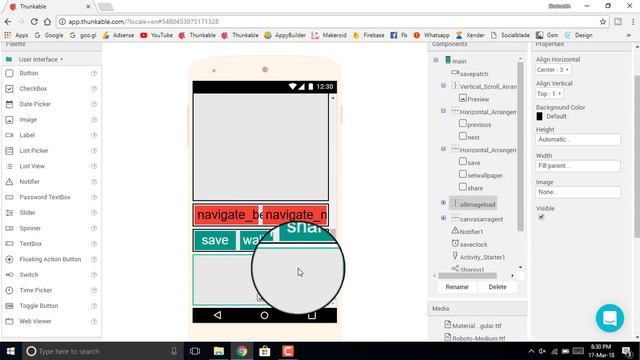This screenshot has height=360, width=640.
Task: Click the Rename component button
Action: [x=457, y=287]
